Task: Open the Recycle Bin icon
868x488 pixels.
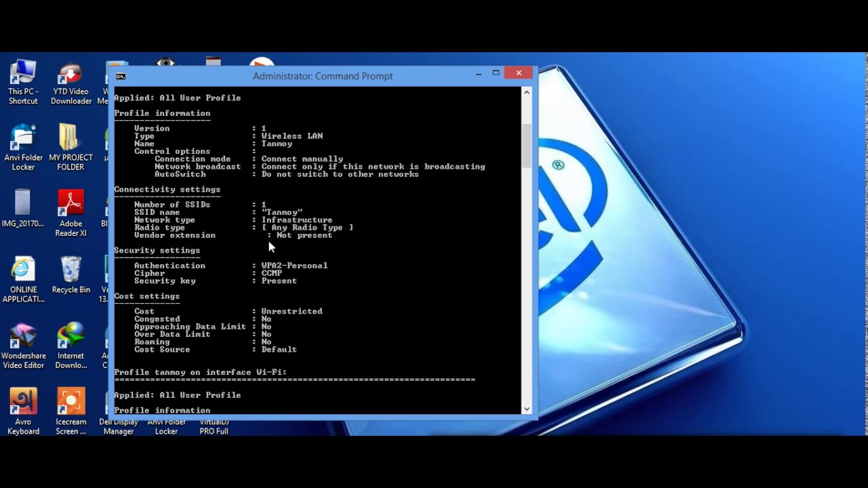Action: 71,275
